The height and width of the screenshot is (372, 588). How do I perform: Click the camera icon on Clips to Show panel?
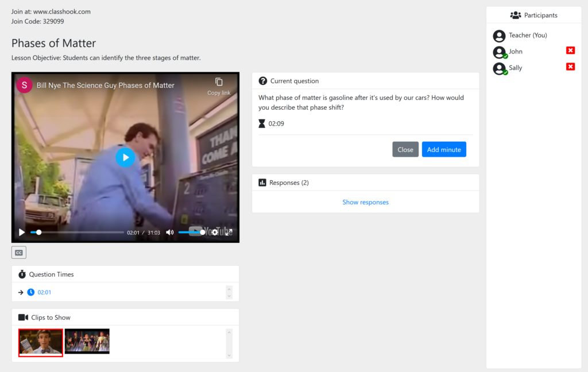24,317
